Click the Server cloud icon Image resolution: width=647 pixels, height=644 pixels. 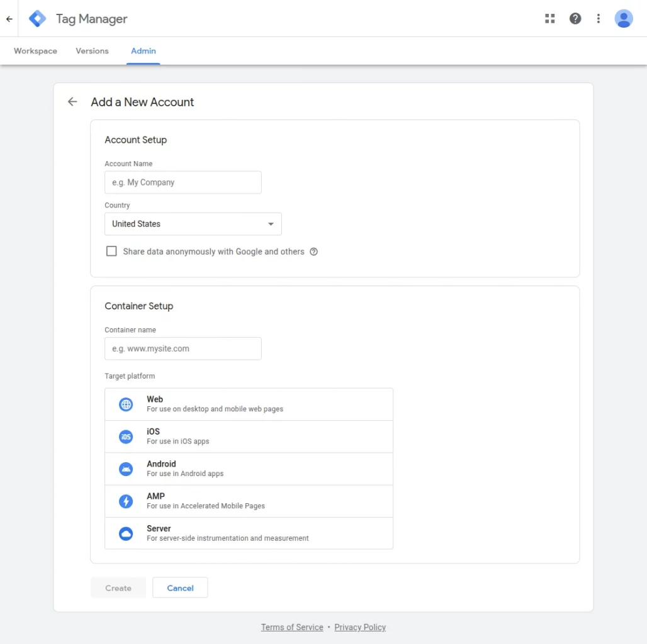126,533
